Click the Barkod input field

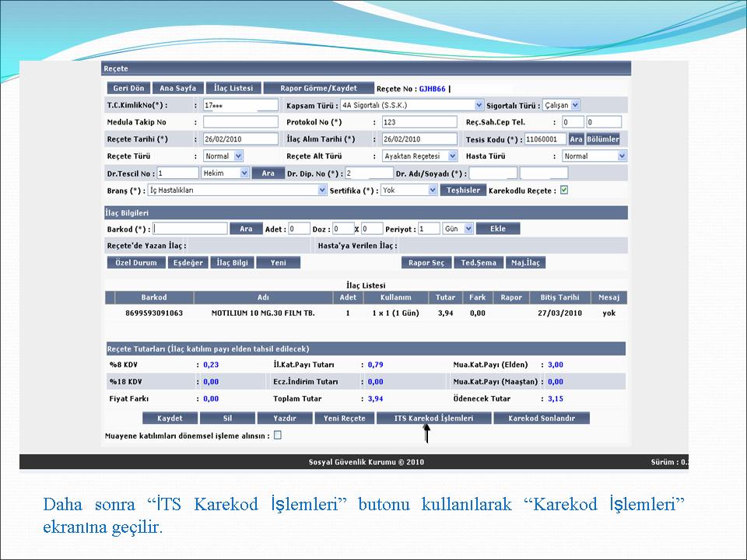point(191,229)
